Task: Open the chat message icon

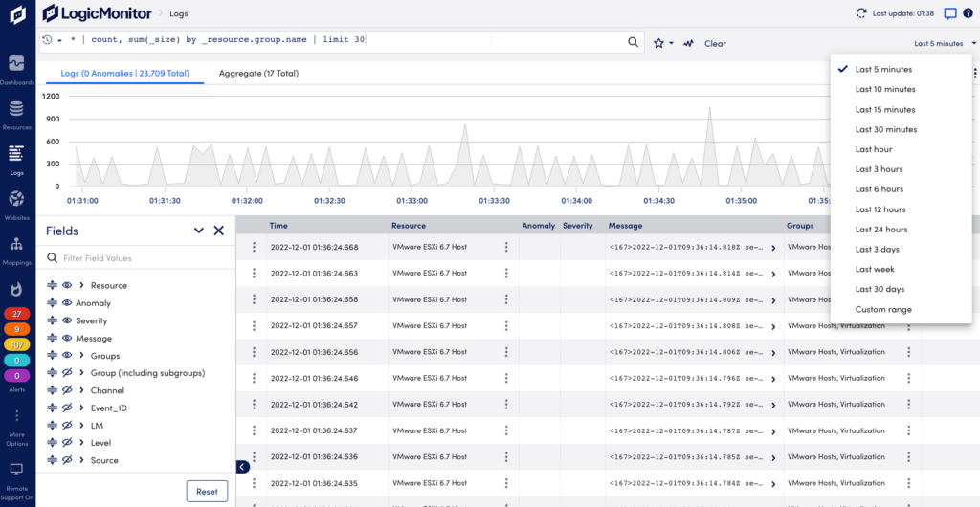Action: tap(950, 13)
